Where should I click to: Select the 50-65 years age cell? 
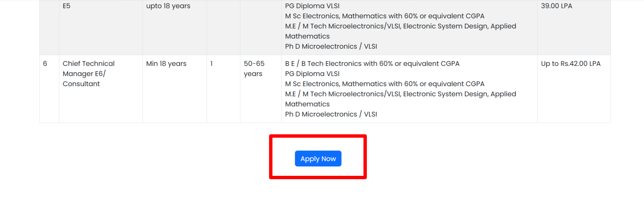point(254,69)
